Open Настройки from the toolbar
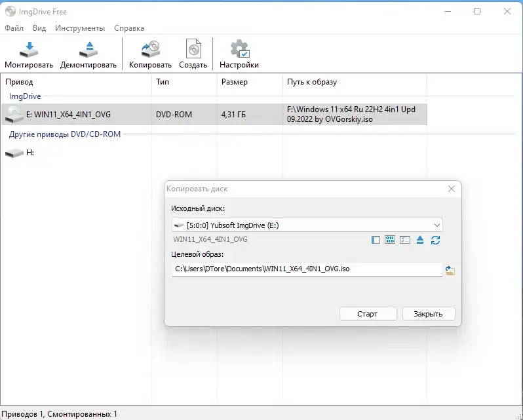Image resolution: width=523 pixels, height=420 pixels. (x=239, y=54)
